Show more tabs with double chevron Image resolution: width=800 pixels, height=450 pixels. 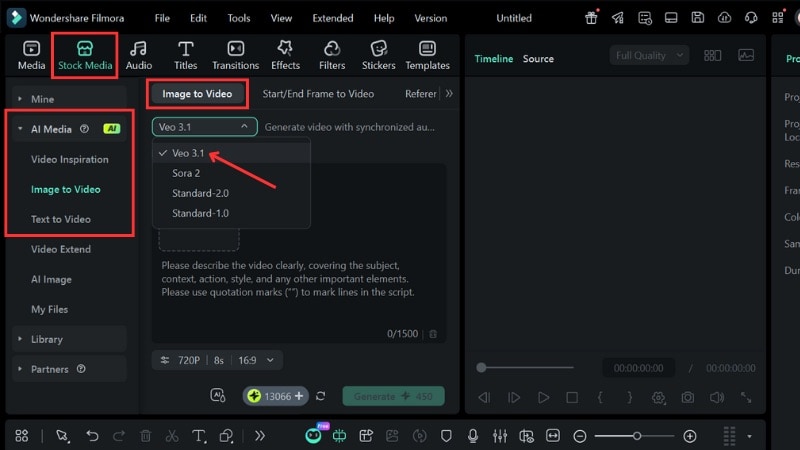point(449,93)
